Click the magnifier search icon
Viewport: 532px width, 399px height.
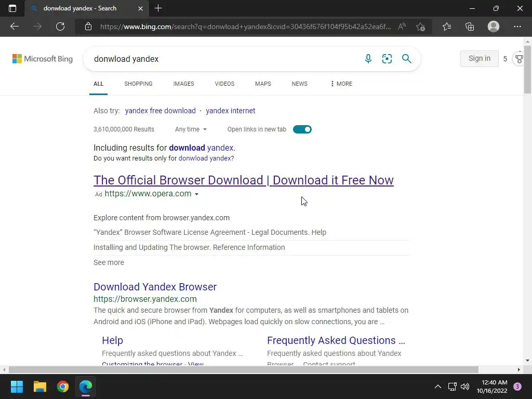coord(406,59)
